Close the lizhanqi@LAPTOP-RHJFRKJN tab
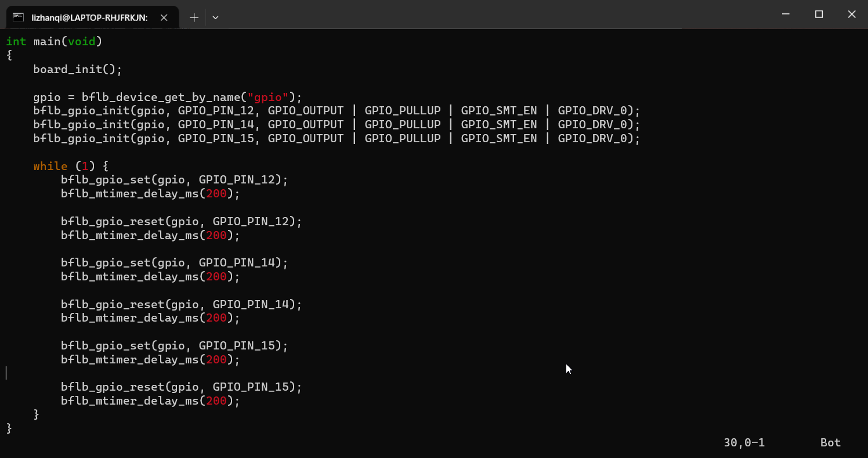Screen dimensions: 868x458 (x=164, y=17)
